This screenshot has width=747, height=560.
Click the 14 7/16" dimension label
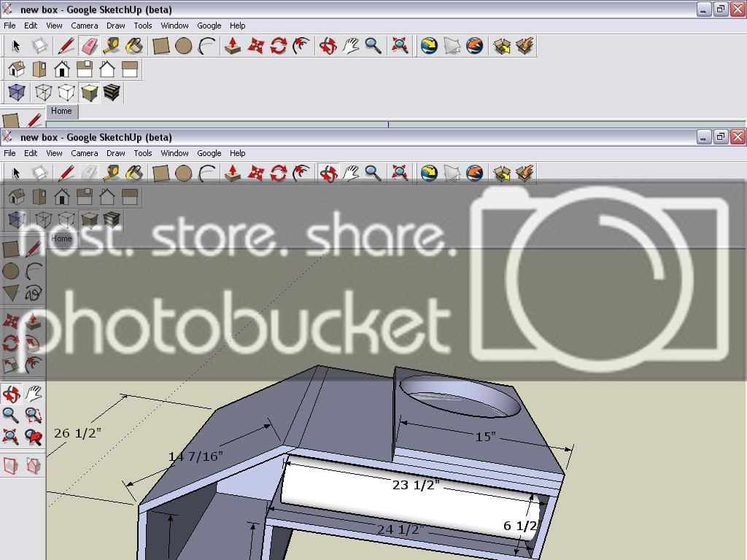coord(196,456)
